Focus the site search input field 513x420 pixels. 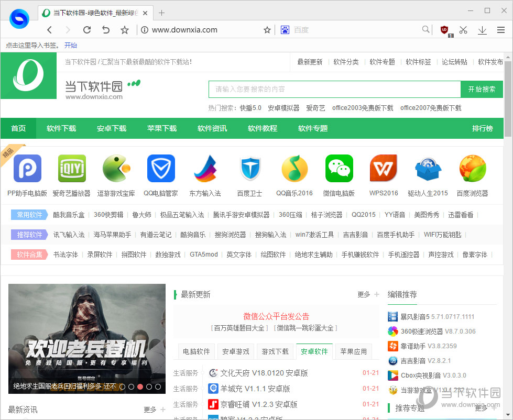[x=335, y=89]
